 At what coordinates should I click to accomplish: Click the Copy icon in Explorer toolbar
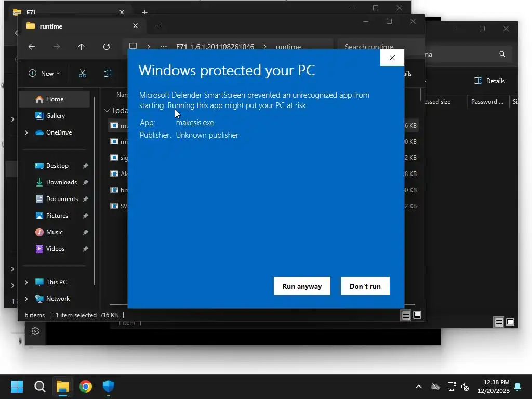pos(107,73)
